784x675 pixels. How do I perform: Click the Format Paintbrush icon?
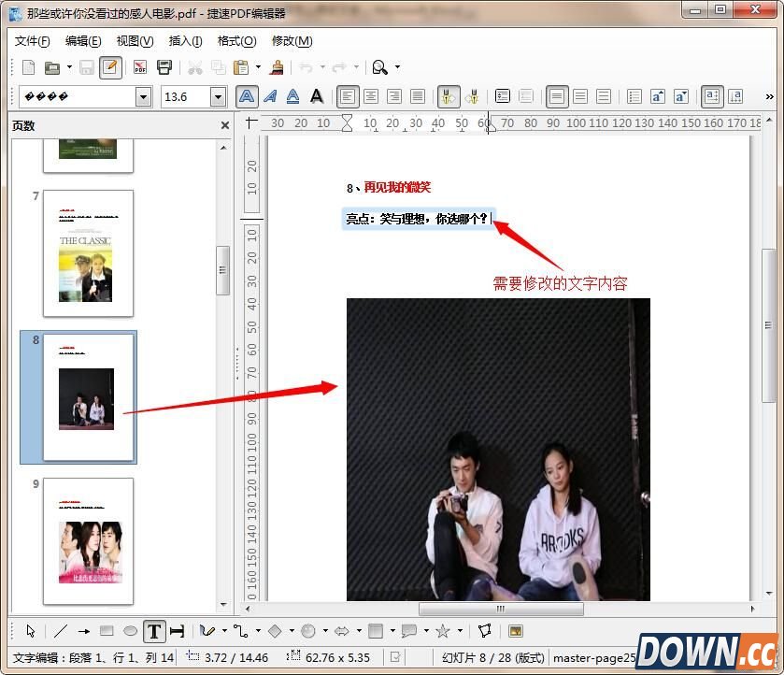(x=276, y=67)
